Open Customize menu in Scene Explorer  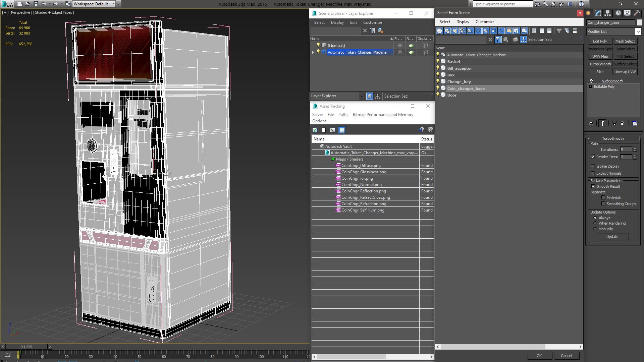pyautogui.click(x=372, y=22)
